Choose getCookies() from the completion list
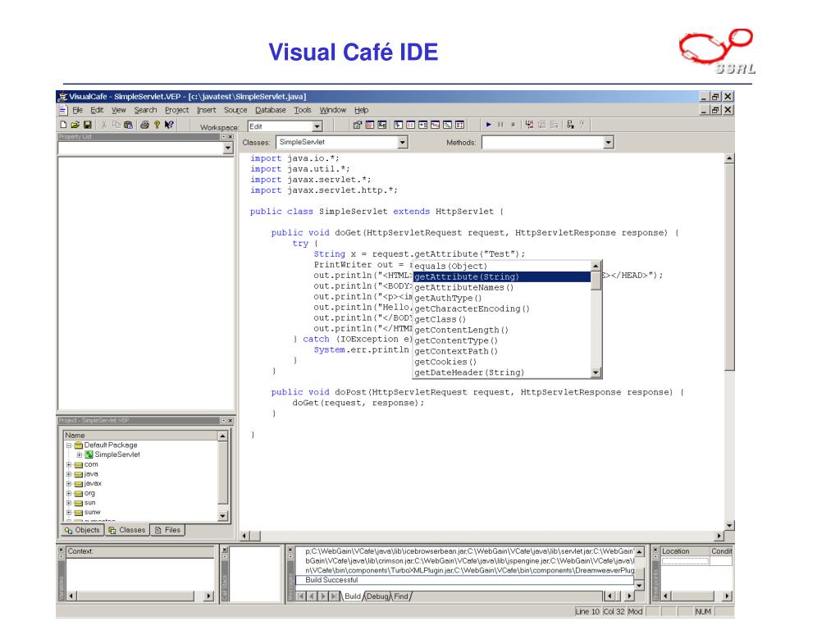Image resolution: width=840 pixels, height=630 pixels. pyautogui.click(x=502, y=362)
